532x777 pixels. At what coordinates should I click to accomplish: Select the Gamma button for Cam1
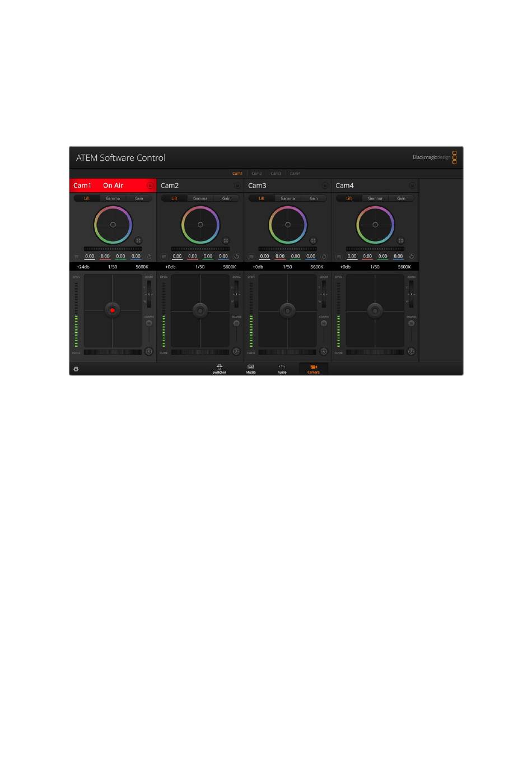pyautogui.click(x=113, y=198)
